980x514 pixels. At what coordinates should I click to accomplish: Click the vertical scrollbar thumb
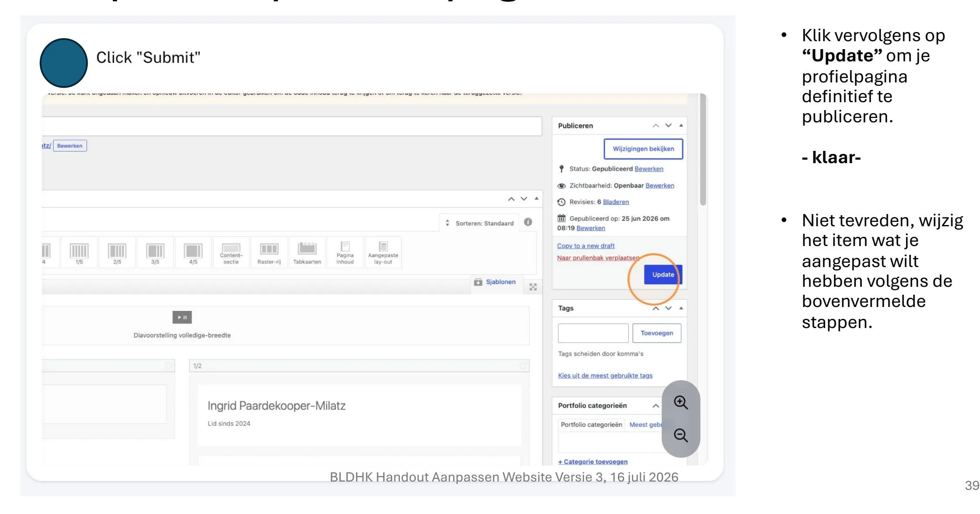(x=703, y=150)
